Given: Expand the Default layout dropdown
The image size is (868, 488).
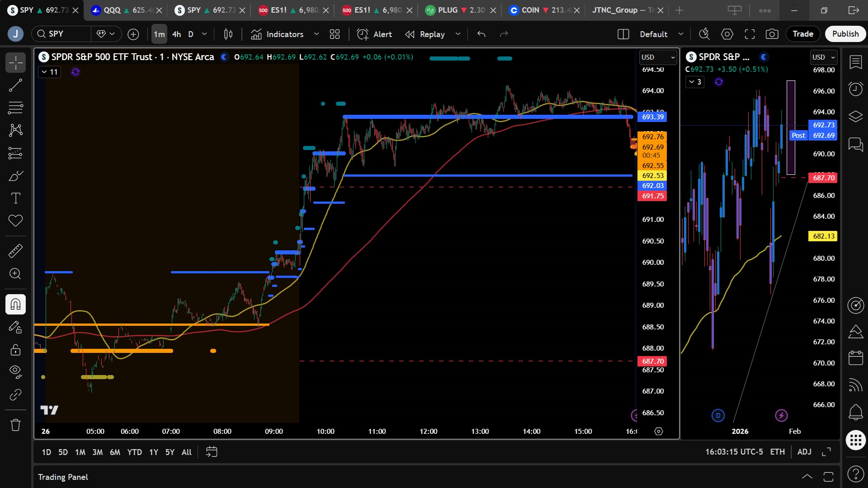Looking at the screenshot, I should [680, 34].
